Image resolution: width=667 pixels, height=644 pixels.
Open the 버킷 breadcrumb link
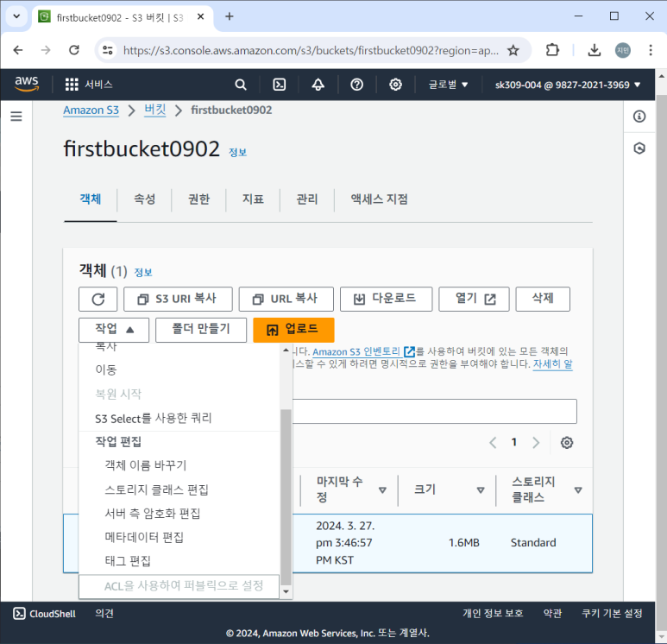pyautogui.click(x=154, y=110)
